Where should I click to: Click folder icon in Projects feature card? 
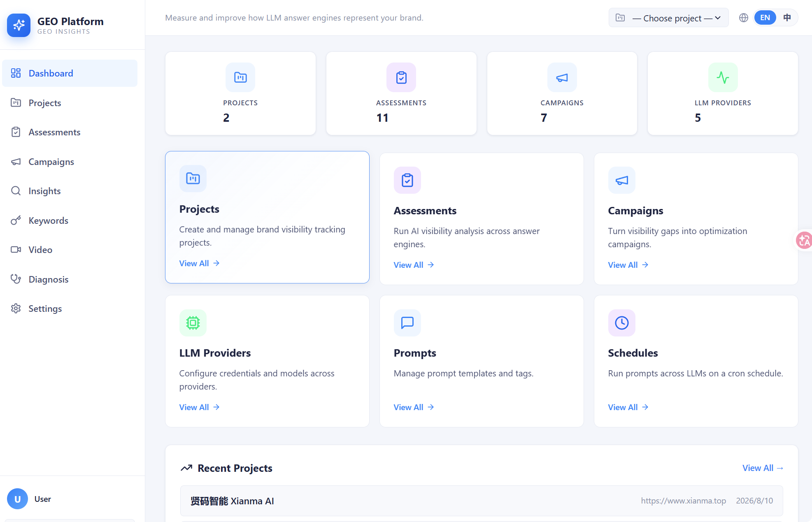(193, 179)
